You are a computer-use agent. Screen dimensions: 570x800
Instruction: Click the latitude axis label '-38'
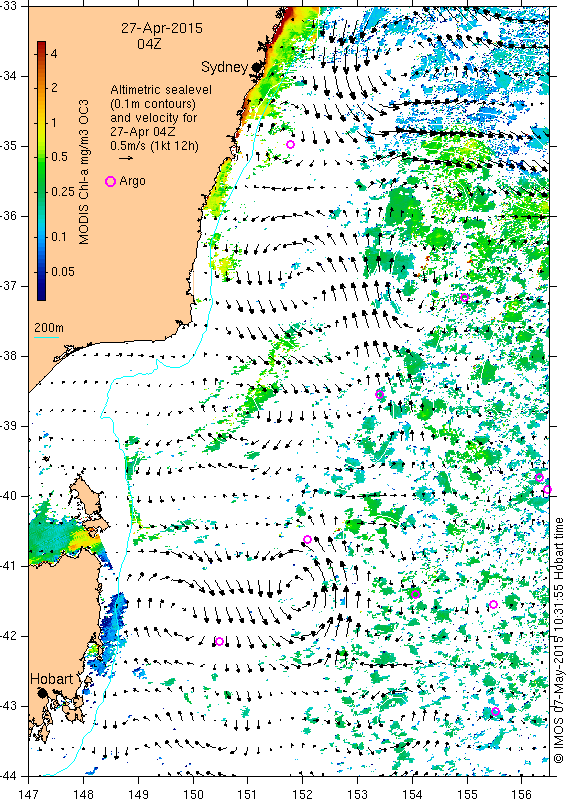pyautogui.click(x=10, y=356)
